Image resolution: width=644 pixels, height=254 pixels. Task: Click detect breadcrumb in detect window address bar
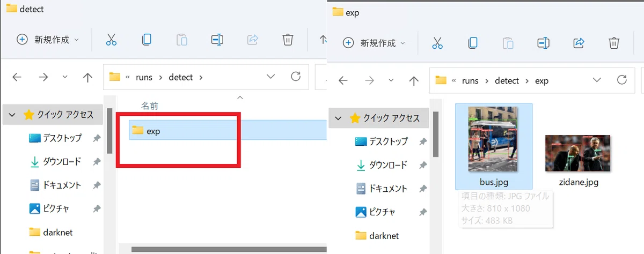180,77
